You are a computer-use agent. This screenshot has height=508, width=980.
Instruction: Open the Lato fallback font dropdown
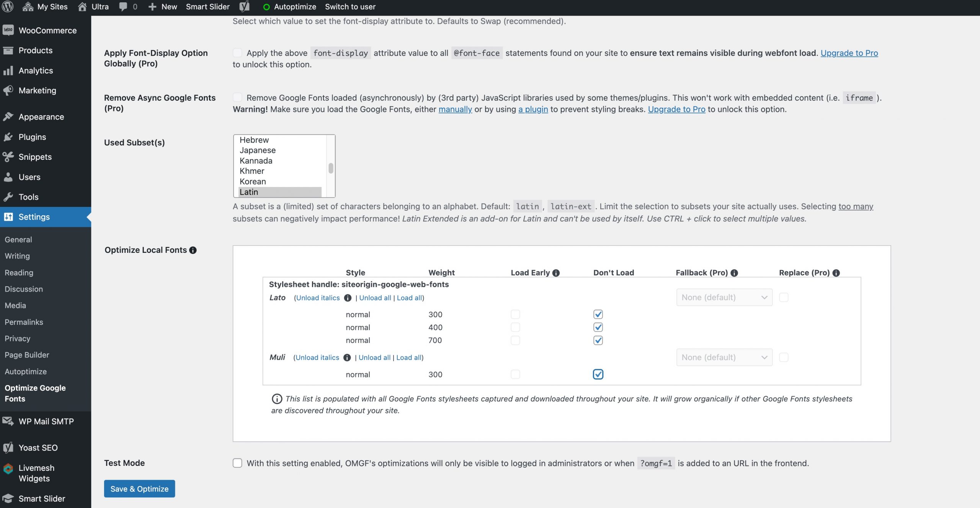tap(724, 297)
